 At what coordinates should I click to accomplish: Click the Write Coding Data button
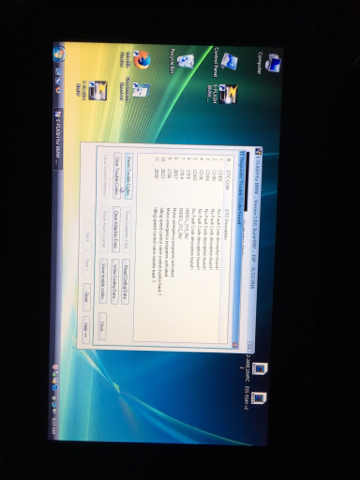(x=115, y=282)
